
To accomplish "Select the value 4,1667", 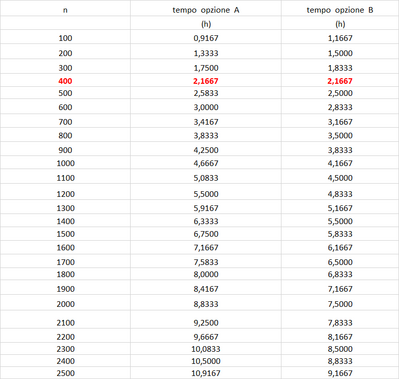I will (x=340, y=163).
